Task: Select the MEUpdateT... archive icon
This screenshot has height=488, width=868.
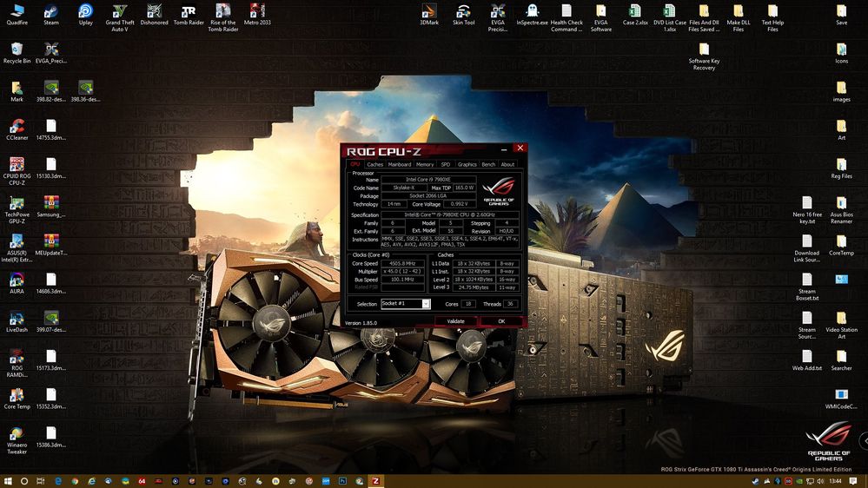Action: coord(51,245)
